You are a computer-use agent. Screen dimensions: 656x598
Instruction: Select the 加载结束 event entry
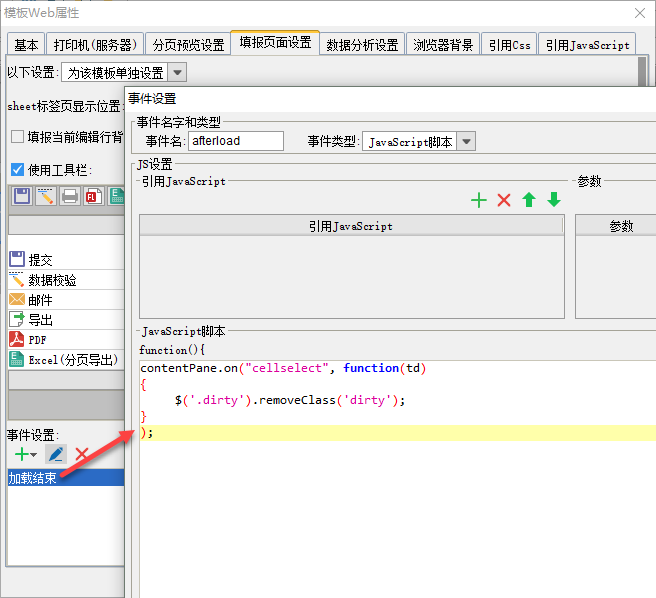click(66, 477)
